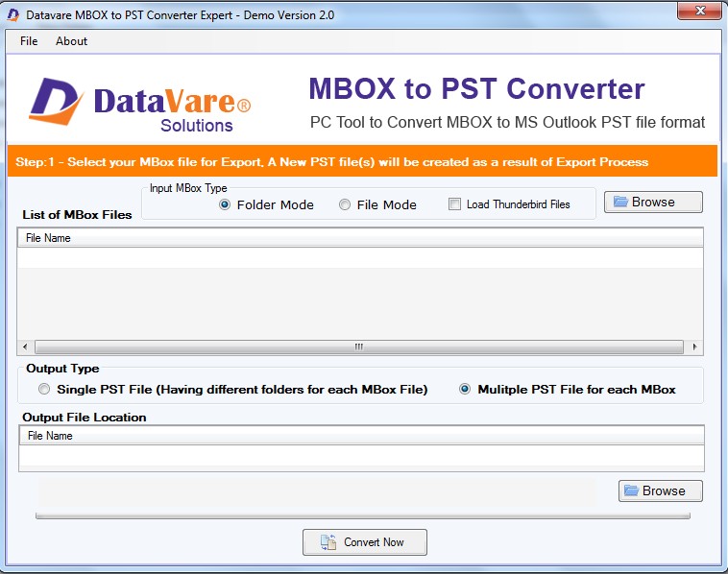Click the DataVare Solutions logo
Image resolution: width=728 pixels, height=574 pixels.
tap(139, 105)
